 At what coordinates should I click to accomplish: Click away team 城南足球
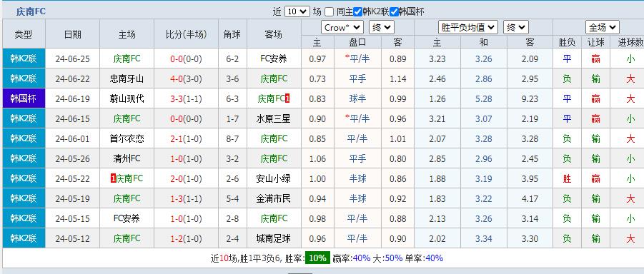point(274,238)
